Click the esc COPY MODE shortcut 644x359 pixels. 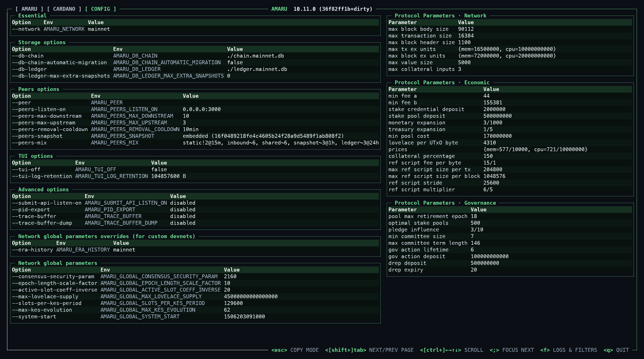[295, 350]
